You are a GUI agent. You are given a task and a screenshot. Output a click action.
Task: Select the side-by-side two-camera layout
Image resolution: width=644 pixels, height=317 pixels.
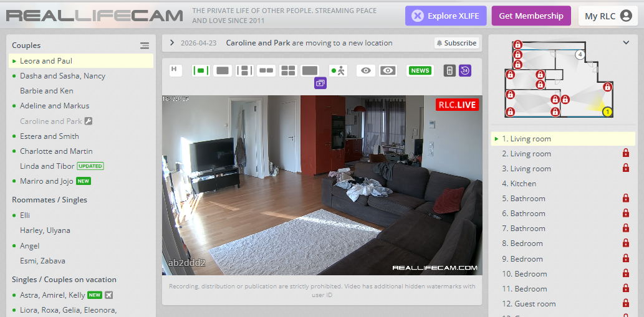(266, 70)
